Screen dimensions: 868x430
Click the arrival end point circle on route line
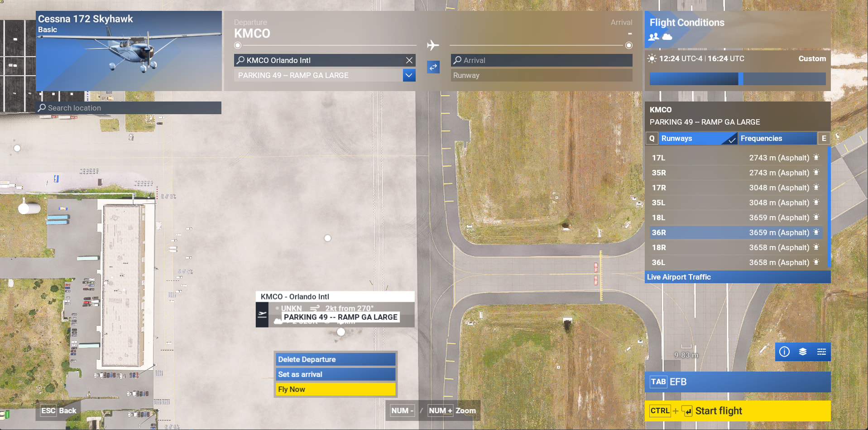(x=629, y=45)
